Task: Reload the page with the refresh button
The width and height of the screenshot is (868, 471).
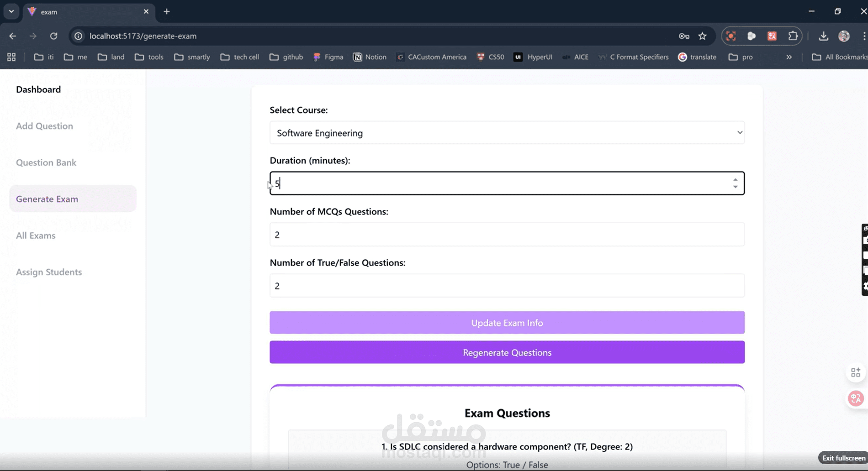Action: point(53,36)
